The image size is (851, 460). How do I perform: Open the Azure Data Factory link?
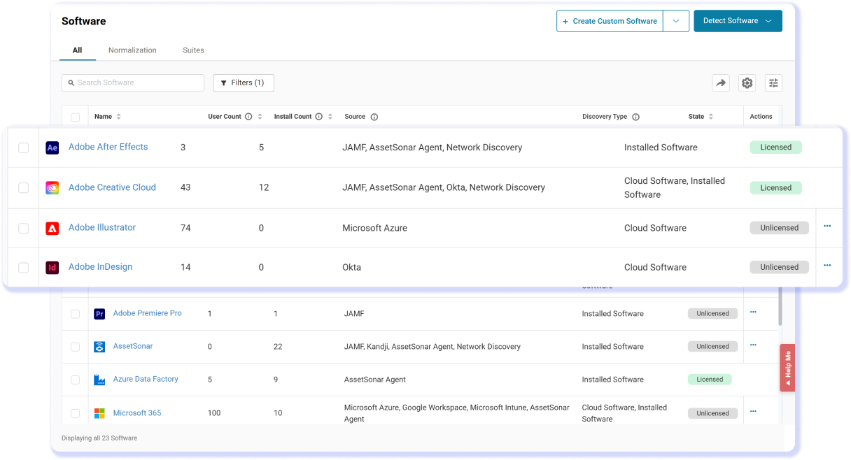pyautogui.click(x=145, y=379)
